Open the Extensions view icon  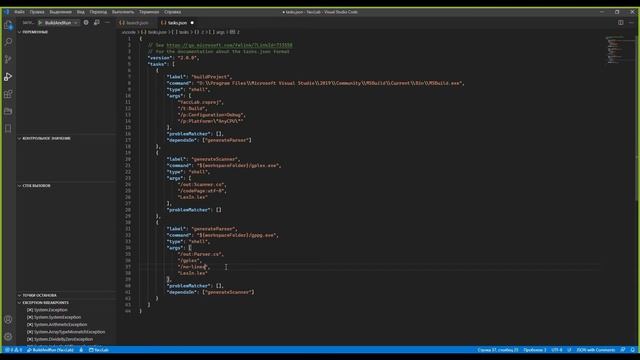coord(8,94)
